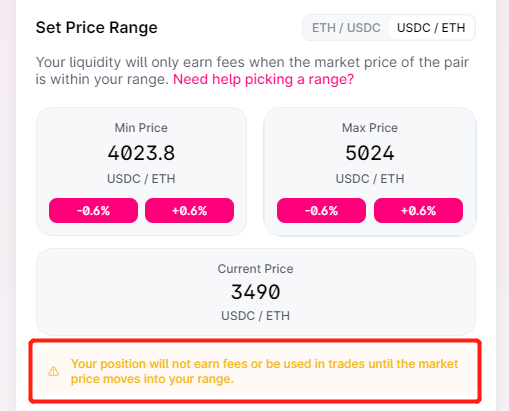Switch price display to ETH / USDC
Viewport: 509px width, 411px height.
(346, 28)
